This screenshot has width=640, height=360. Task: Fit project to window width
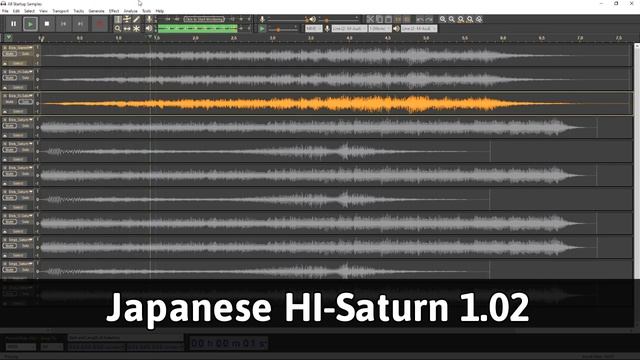coord(470,19)
